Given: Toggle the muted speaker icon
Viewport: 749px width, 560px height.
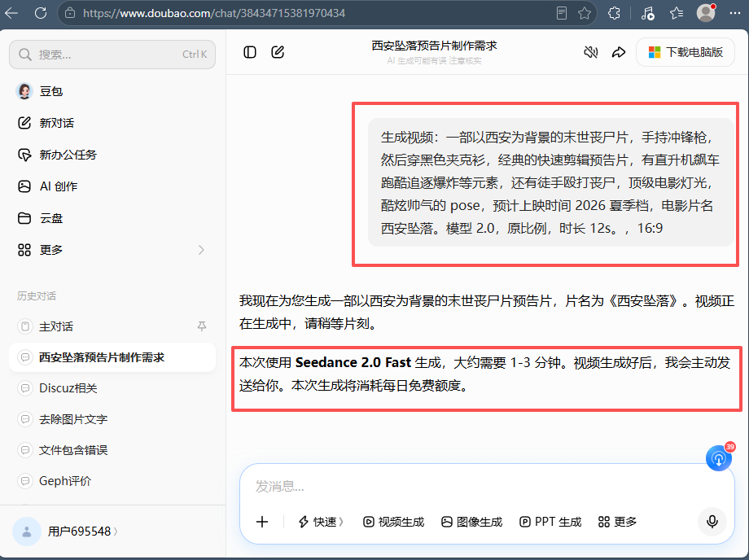Looking at the screenshot, I should point(591,52).
